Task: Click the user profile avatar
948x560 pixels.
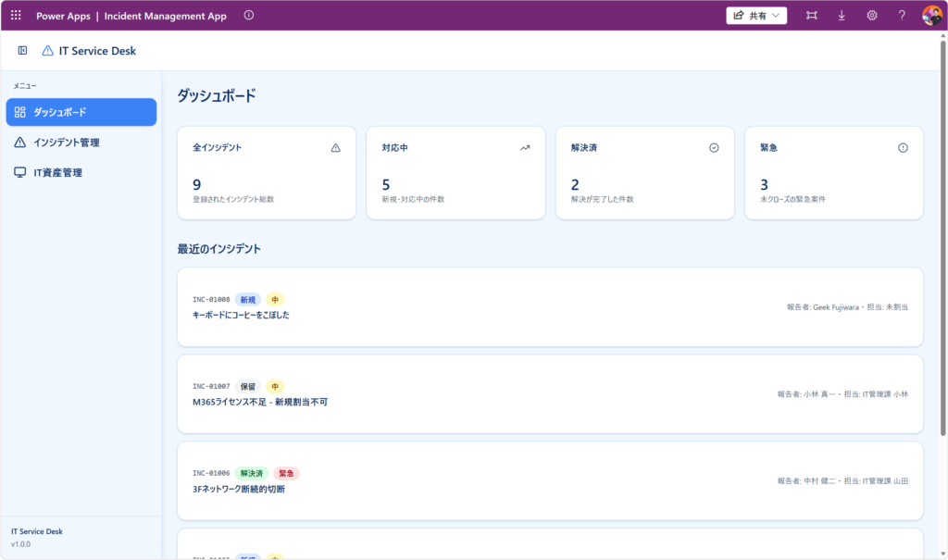Action: click(931, 16)
